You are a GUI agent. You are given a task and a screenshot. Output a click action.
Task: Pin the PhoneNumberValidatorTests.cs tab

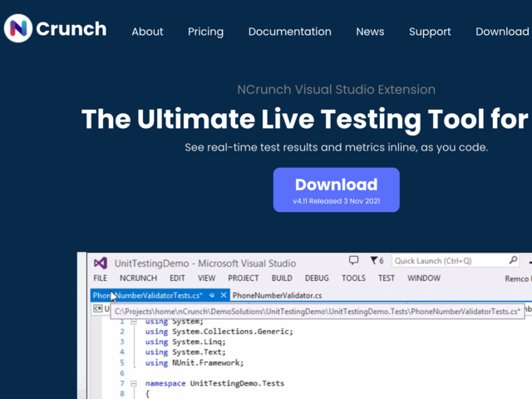coord(212,296)
